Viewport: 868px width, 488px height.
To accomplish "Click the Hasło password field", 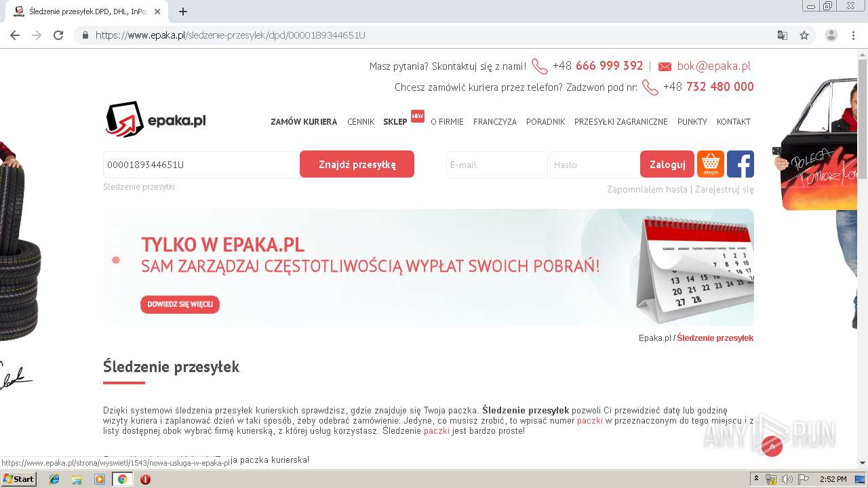I will click(595, 165).
